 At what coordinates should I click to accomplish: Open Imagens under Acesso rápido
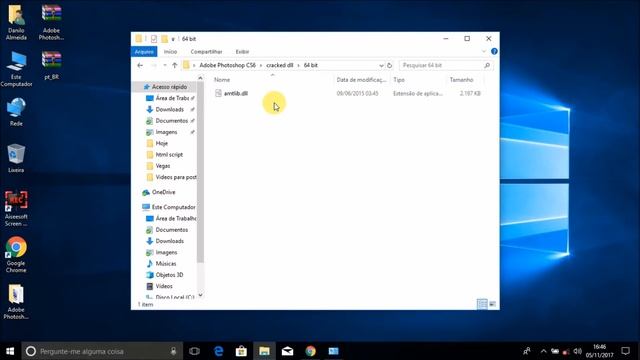pos(166,132)
